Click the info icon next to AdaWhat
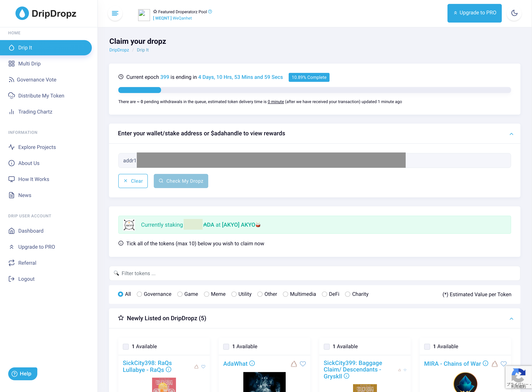Image resolution: width=532 pixels, height=392 pixels. 252,363
